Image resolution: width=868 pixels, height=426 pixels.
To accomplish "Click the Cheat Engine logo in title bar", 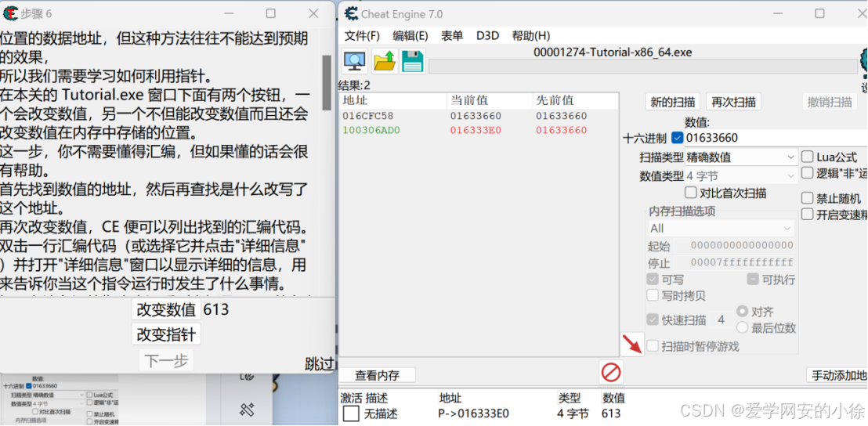I will coord(350,13).
